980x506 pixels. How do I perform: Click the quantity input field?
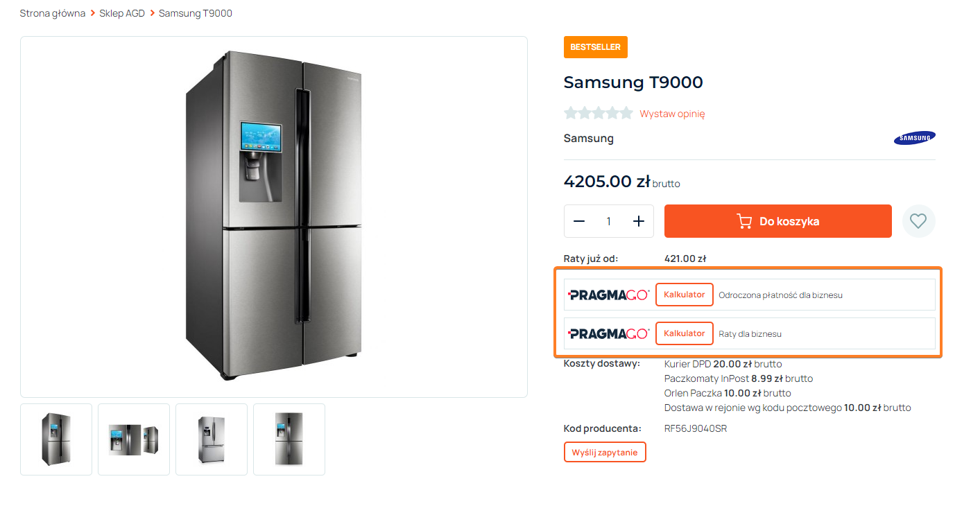click(609, 221)
